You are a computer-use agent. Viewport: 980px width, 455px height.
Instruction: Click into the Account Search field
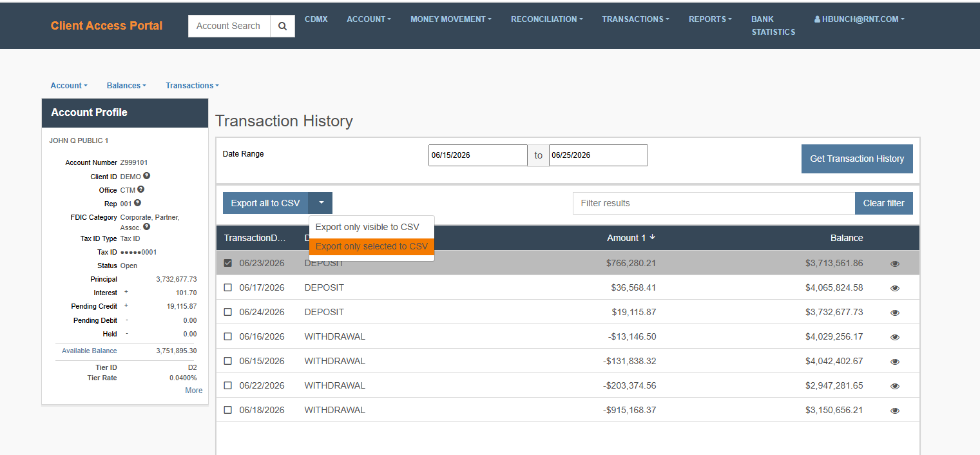pos(229,26)
